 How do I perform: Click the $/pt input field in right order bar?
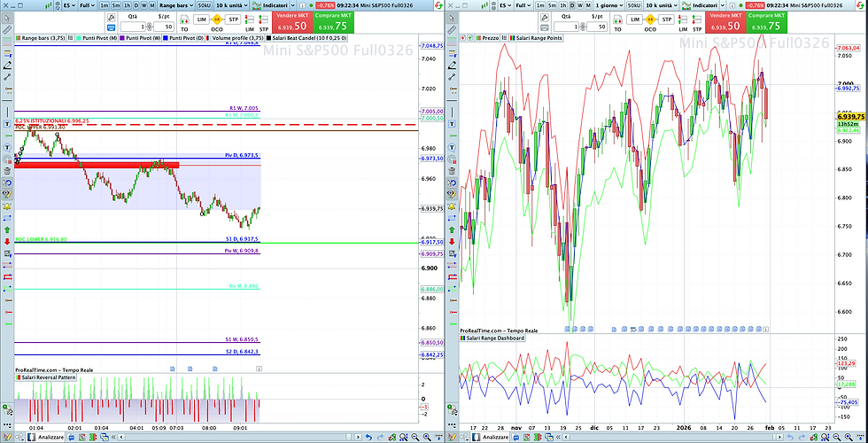[x=597, y=27]
